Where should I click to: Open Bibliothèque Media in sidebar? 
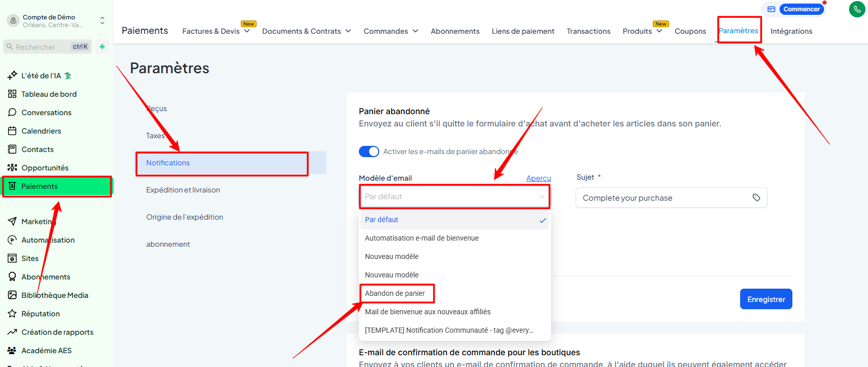tap(55, 295)
